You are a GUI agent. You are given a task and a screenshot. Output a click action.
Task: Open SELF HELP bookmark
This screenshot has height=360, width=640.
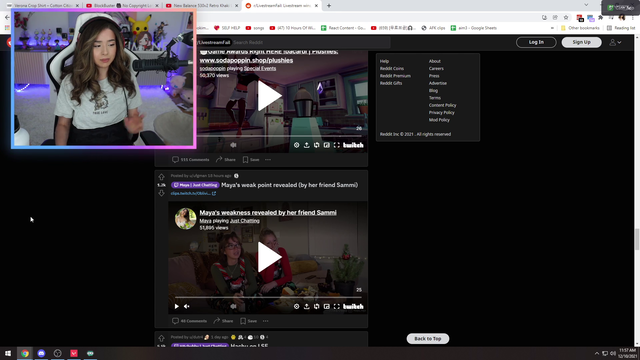tap(227, 28)
